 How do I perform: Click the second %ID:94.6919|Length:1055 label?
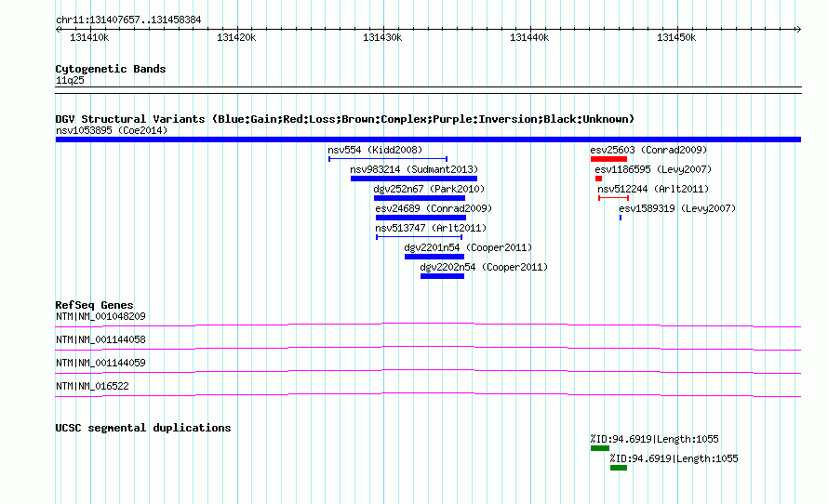coord(674,458)
